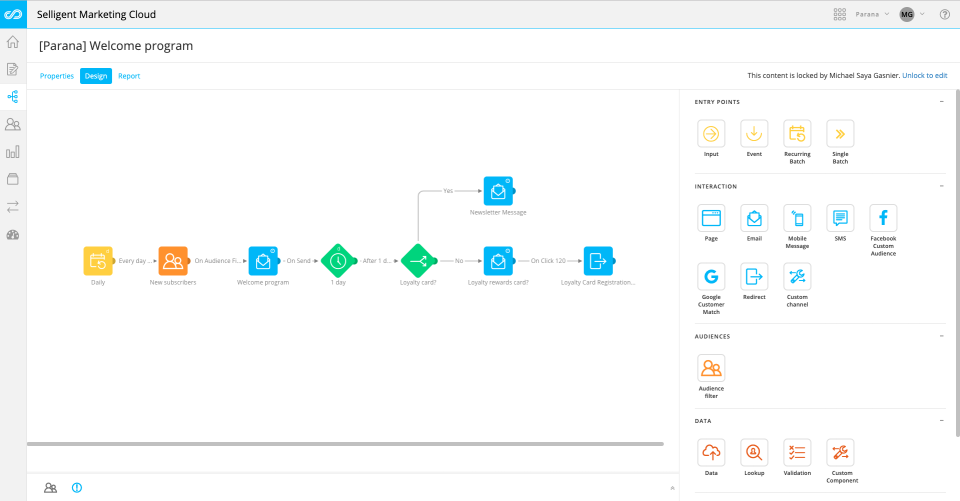Select the Facebook Custom Audience component

(883, 218)
